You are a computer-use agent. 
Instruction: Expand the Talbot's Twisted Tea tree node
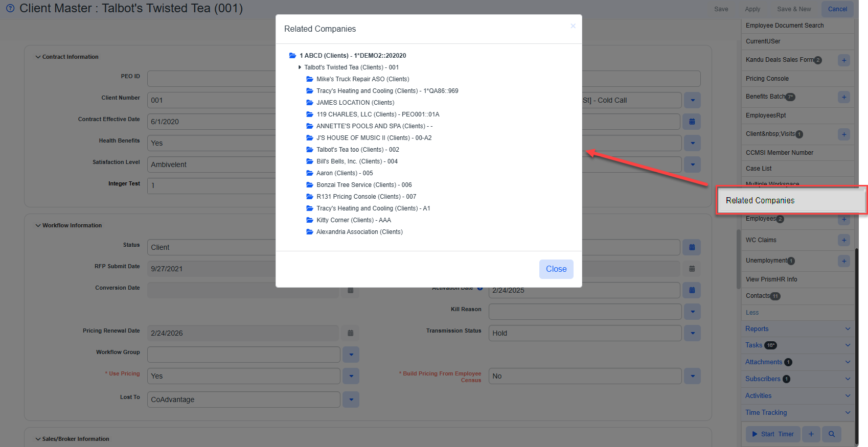[300, 67]
